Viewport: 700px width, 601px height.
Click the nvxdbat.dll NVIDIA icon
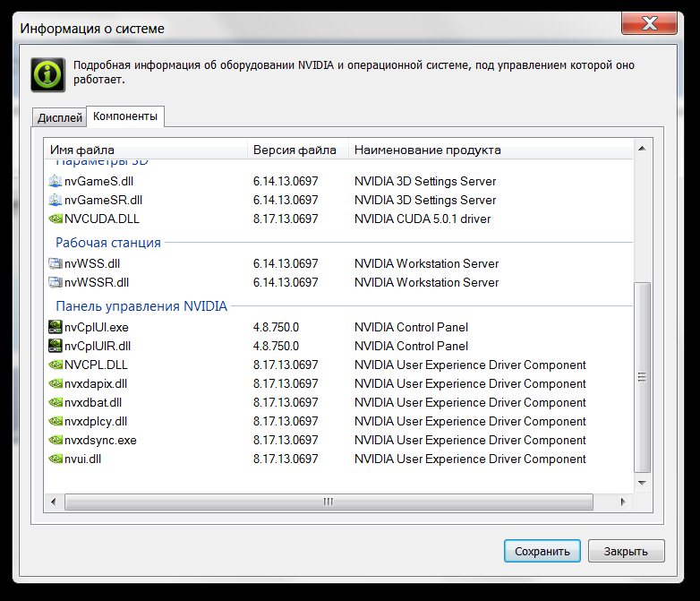pyautogui.click(x=55, y=402)
